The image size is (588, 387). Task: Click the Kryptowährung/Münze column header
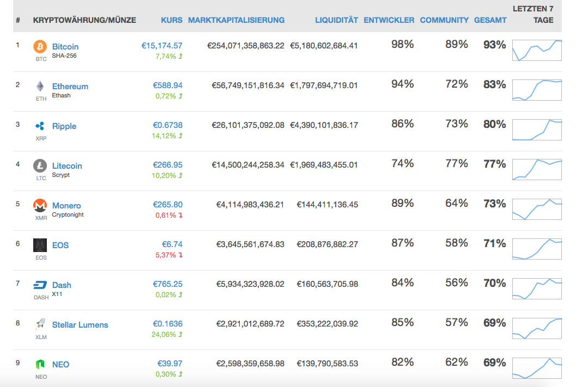[x=84, y=20]
